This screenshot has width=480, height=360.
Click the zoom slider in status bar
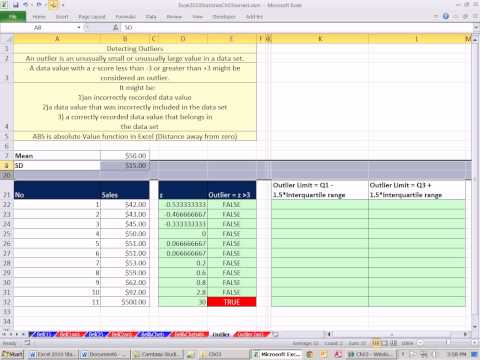pos(447,343)
